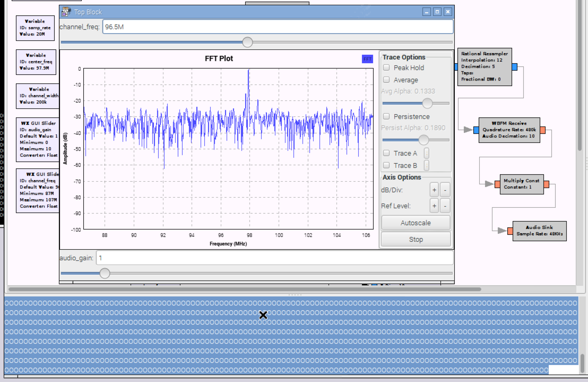The height and width of the screenshot is (382, 588).
Task: Select the FFT mode icon on the plot
Action: [x=368, y=59]
